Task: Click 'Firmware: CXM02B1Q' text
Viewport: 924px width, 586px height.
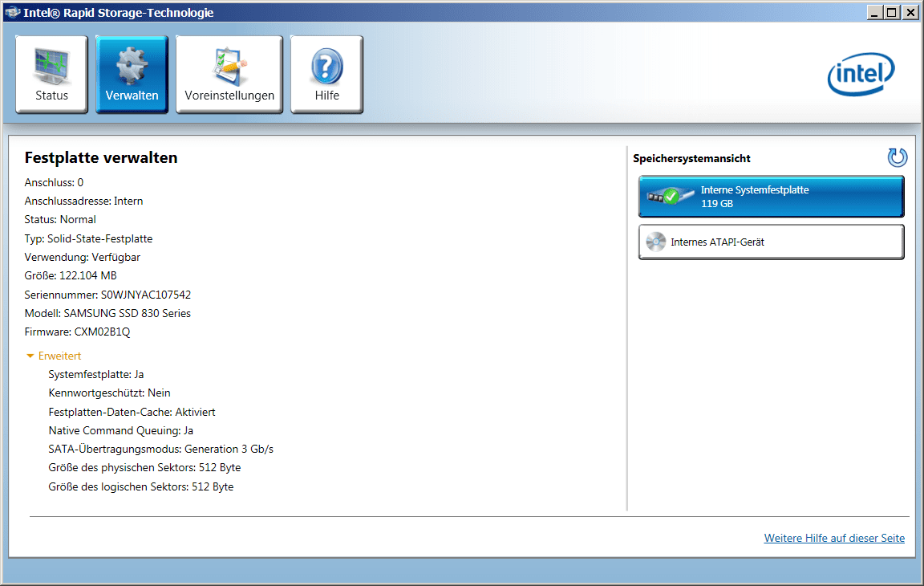Action: tap(77, 332)
